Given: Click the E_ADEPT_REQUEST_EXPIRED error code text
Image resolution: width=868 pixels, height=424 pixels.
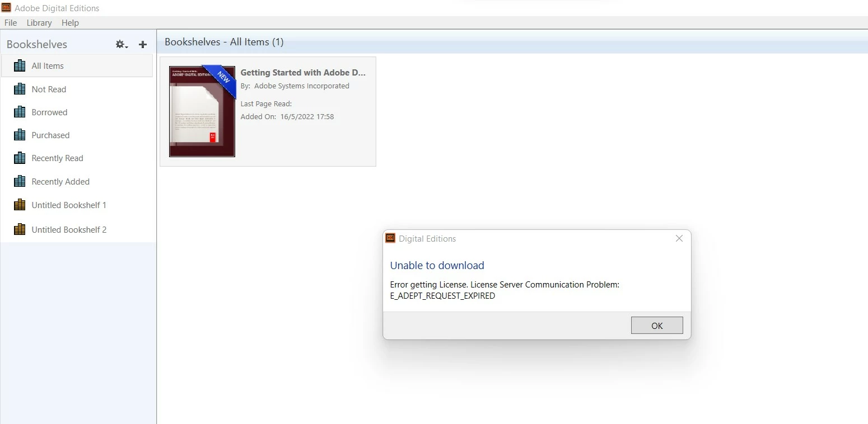Looking at the screenshot, I should [x=442, y=296].
